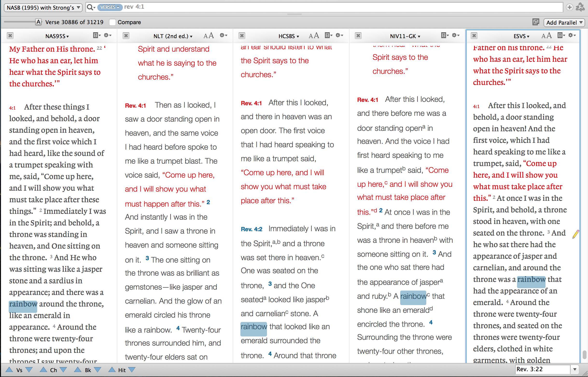Click the Verse 30886 of 31219 status text

coord(74,22)
